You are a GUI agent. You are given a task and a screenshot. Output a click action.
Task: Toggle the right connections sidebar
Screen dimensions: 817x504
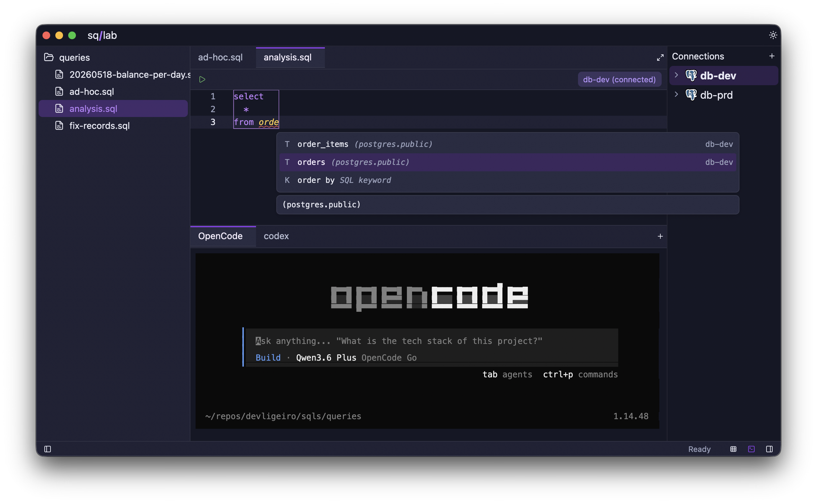click(x=769, y=449)
